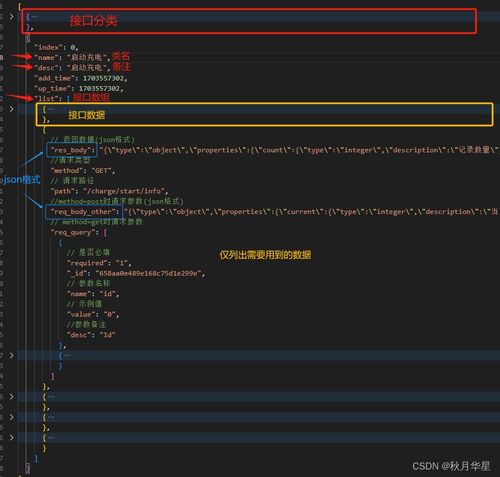Click the comment about method=get request params
This screenshot has height=477, width=500.
pos(97,222)
